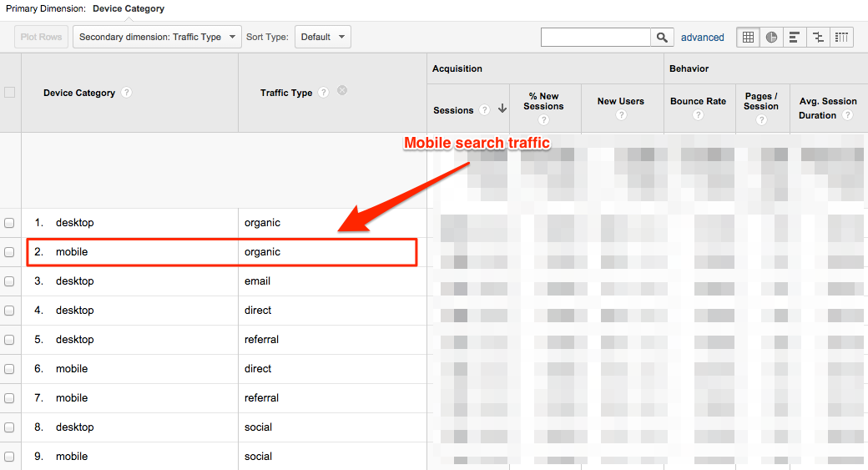Switch to percentage pie chart view
Viewport: 868px width, 470px height.
click(772, 37)
